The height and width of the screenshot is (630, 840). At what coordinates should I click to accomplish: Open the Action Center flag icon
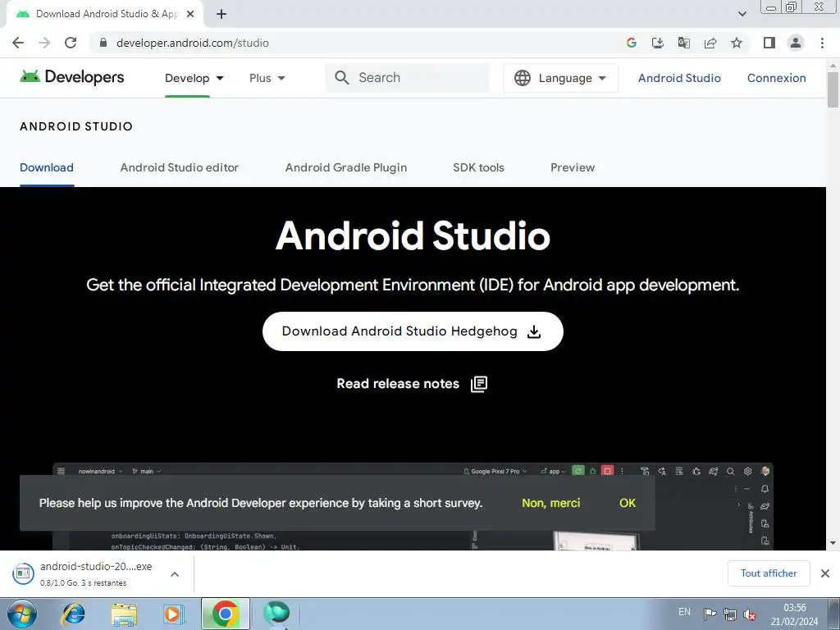pos(710,614)
